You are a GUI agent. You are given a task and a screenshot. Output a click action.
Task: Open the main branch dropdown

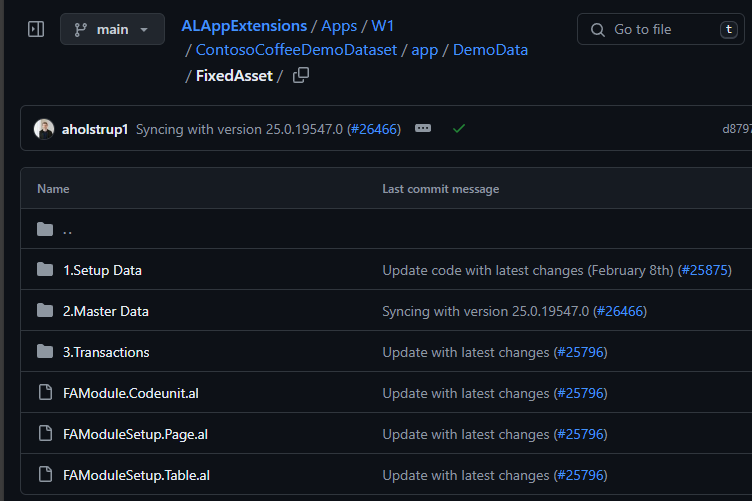click(x=112, y=29)
